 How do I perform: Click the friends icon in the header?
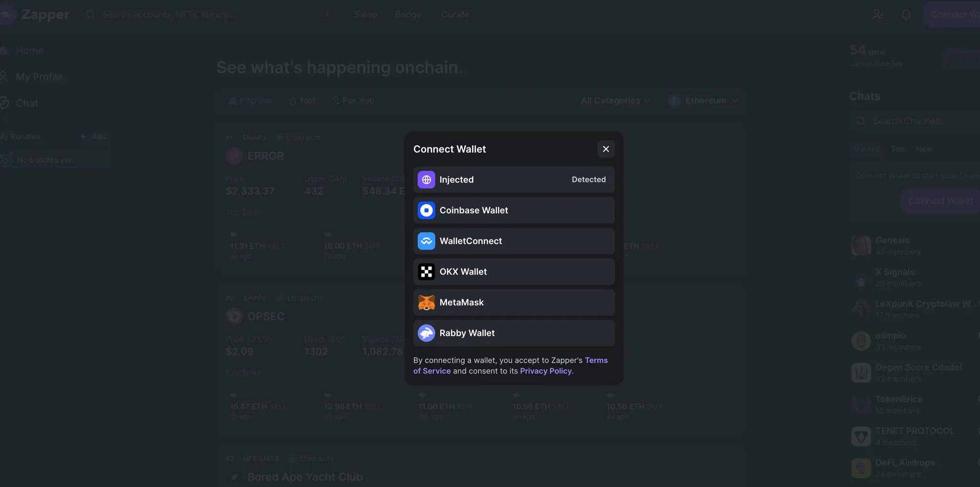878,14
